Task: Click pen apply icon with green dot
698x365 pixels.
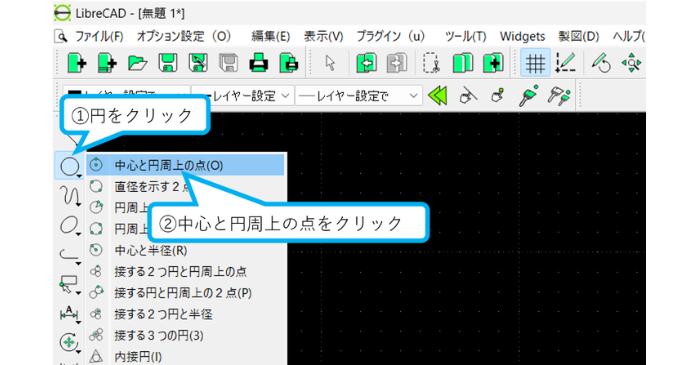Action: (498, 96)
